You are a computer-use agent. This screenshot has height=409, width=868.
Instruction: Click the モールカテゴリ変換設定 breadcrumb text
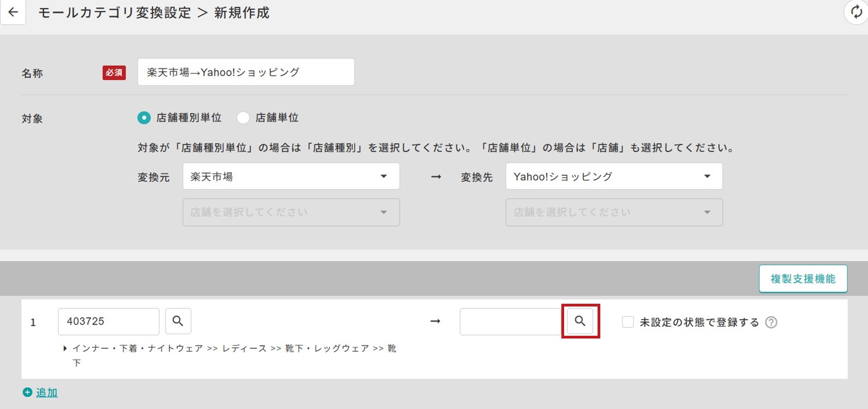pyautogui.click(x=115, y=13)
